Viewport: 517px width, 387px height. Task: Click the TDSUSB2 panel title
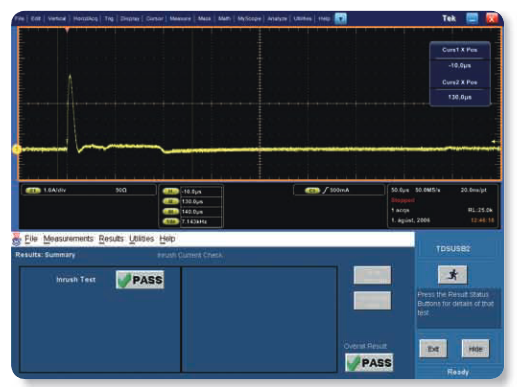click(453, 249)
